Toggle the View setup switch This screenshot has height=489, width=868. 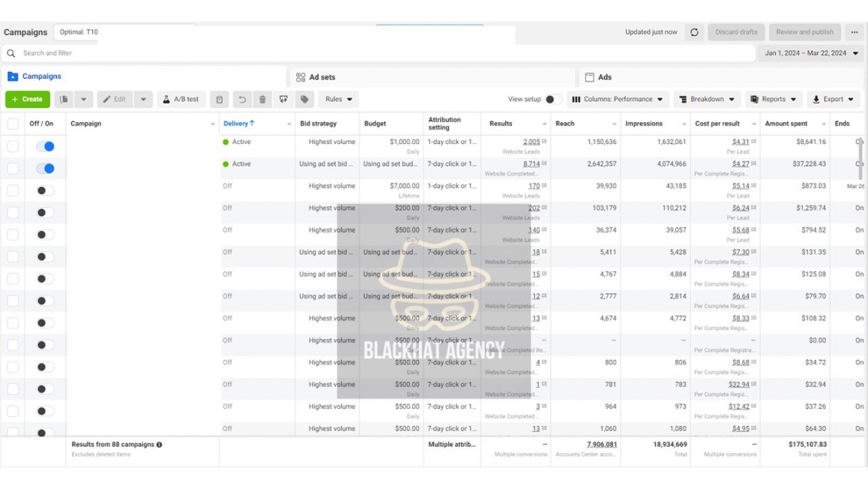coord(554,99)
